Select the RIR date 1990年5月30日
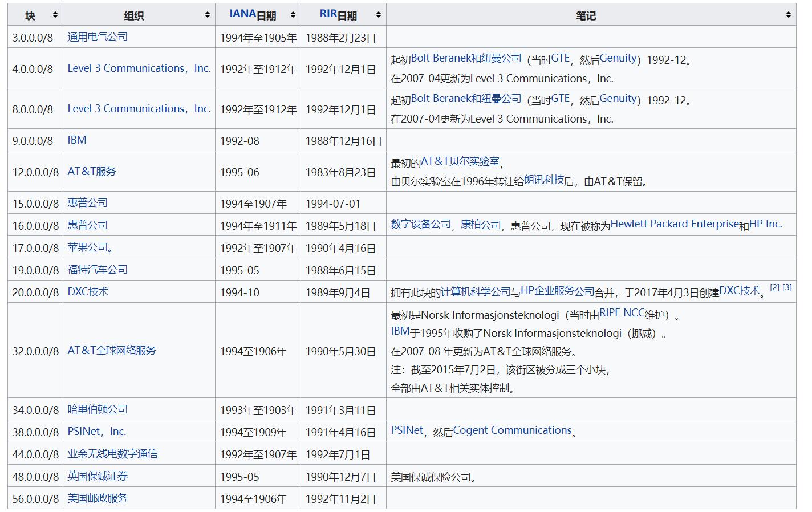Viewport: 812px width, 512px height. point(341,351)
